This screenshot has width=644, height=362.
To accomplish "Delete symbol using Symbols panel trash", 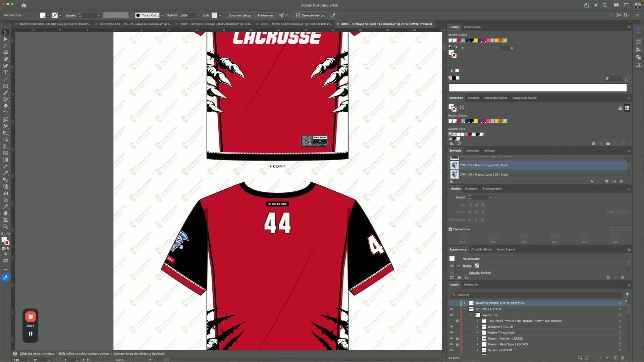I will [621, 182].
